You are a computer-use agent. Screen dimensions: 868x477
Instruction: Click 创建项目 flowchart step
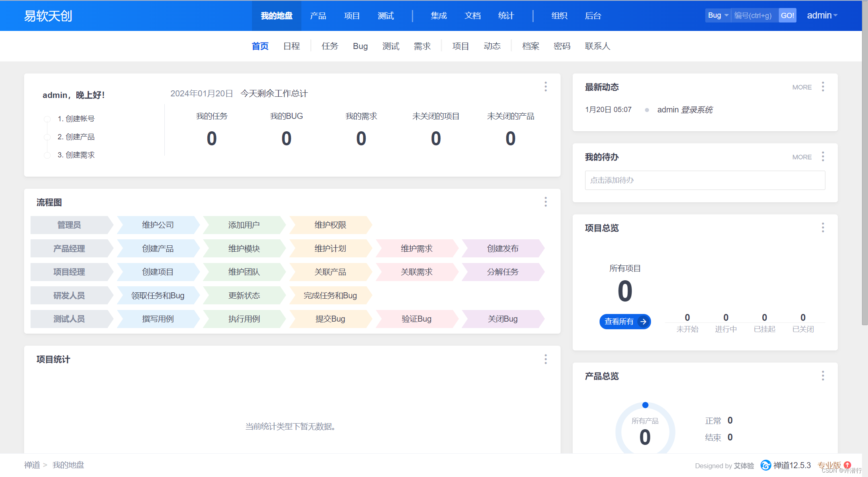click(x=158, y=272)
